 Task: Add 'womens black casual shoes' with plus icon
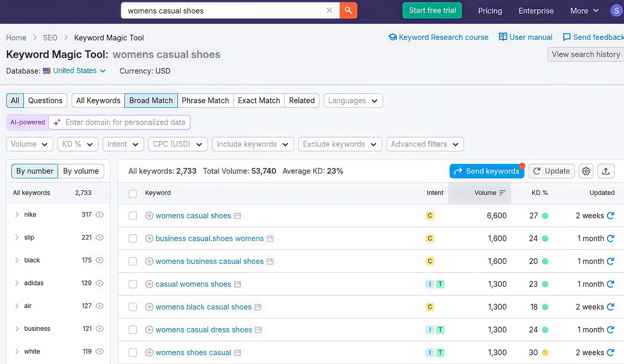[x=149, y=307]
